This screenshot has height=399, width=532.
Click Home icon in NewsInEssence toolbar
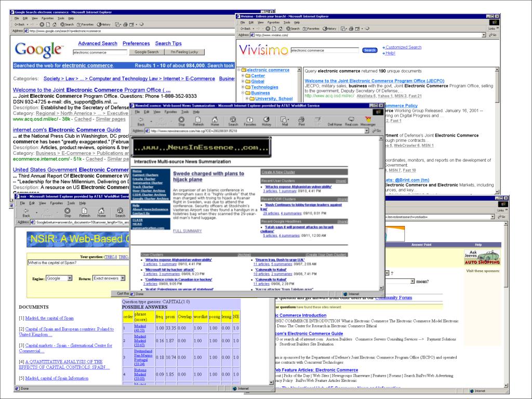pyautogui.click(x=215, y=120)
